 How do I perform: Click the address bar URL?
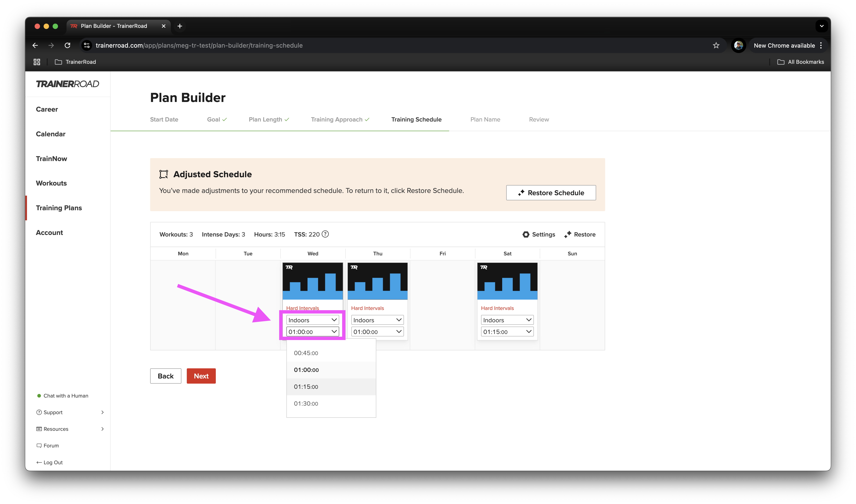pos(199,46)
